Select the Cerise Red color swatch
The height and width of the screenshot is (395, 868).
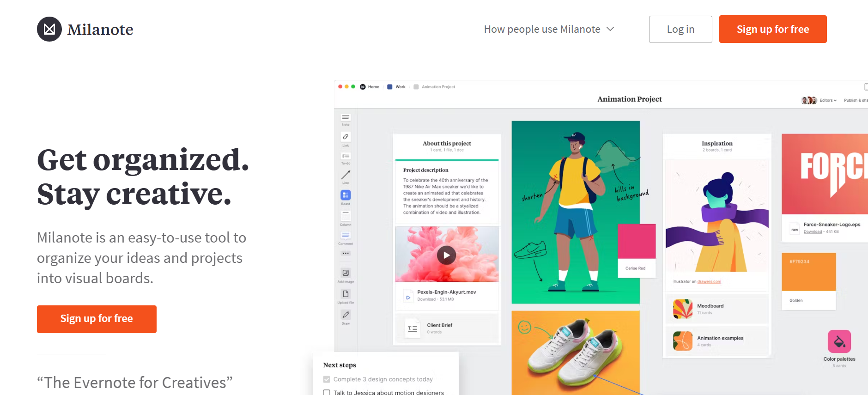(x=637, y=250)
